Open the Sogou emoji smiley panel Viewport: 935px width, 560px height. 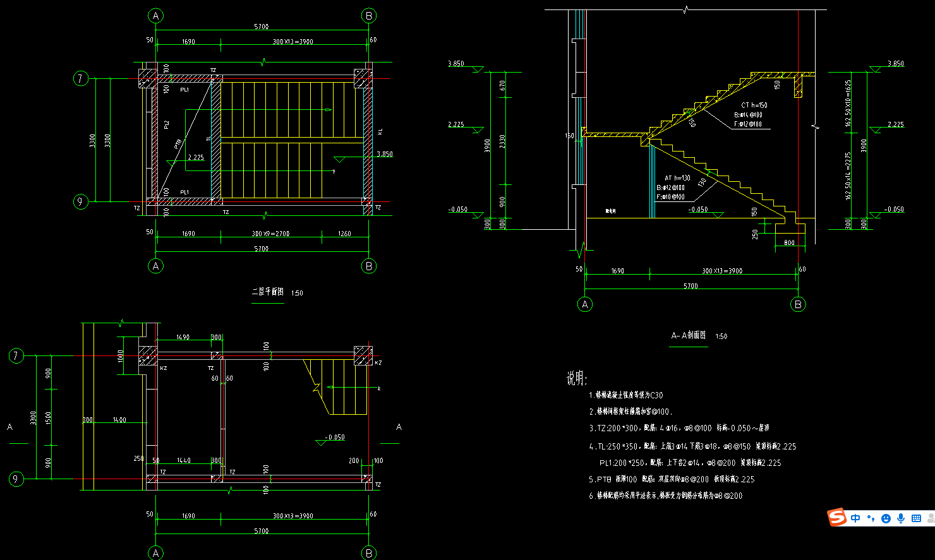point(886,518)
